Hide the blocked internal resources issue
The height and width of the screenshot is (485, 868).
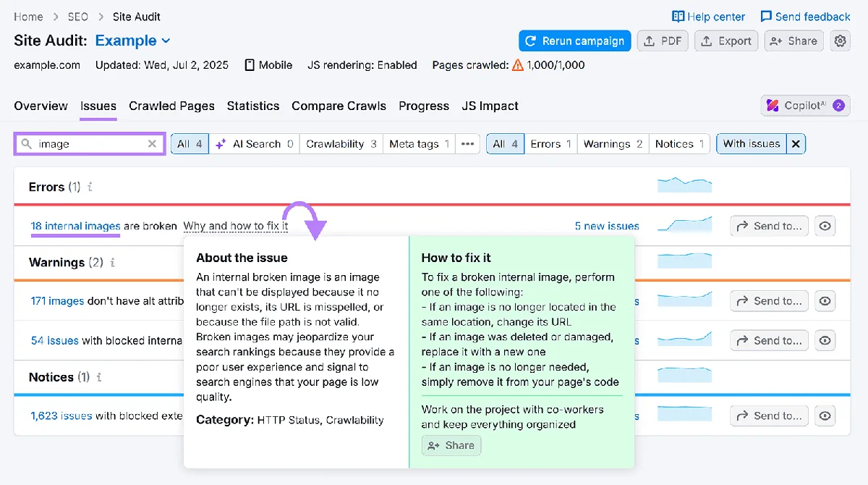825,340
